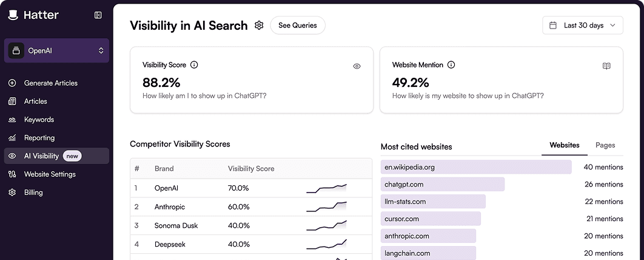Click the en.wikipedia.org bar

pos(476,167)
